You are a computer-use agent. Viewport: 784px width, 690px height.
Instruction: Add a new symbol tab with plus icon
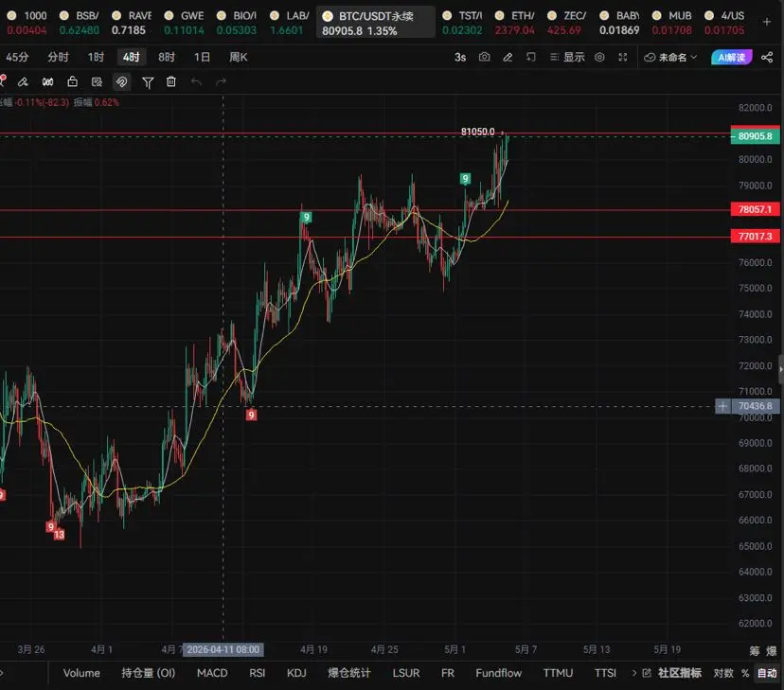(767, 22)
